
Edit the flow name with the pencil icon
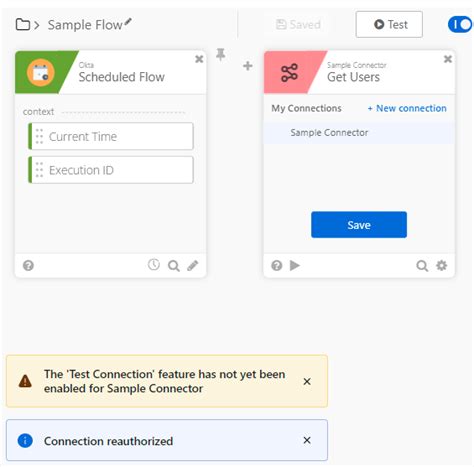[128, 22]
